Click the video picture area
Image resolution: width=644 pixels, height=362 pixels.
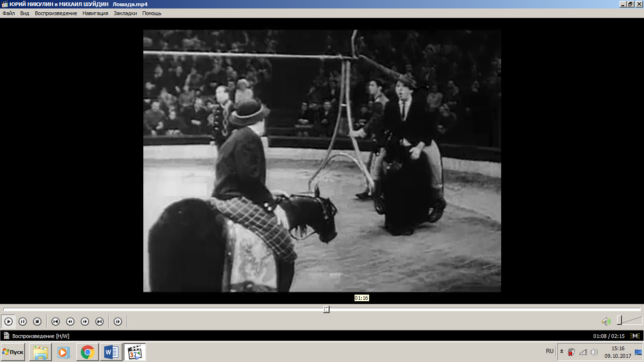[322, 161]
